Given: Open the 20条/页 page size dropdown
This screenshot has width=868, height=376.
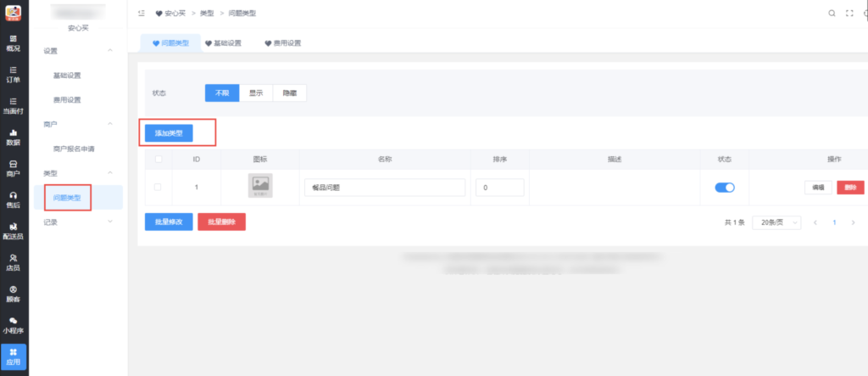Looking at the screenshot, I should [x=776, y=222].
